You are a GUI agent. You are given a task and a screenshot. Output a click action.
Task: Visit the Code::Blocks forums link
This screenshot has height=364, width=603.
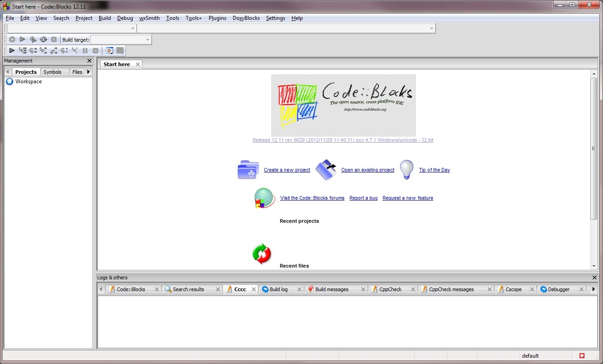point(312,198)
